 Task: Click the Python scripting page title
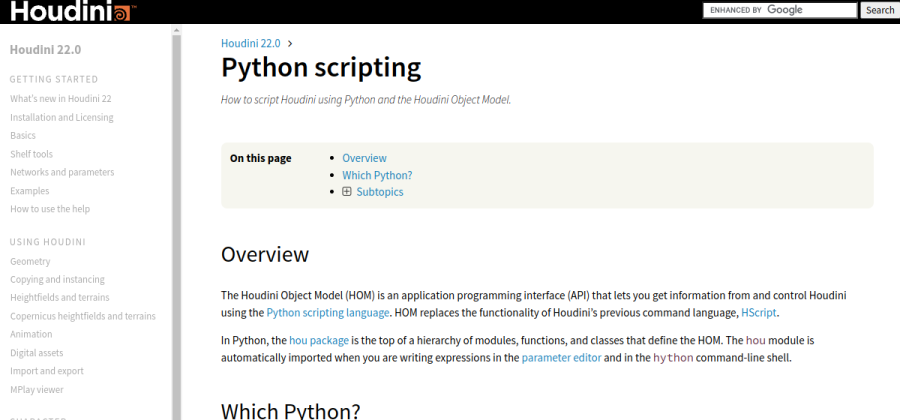321,68
